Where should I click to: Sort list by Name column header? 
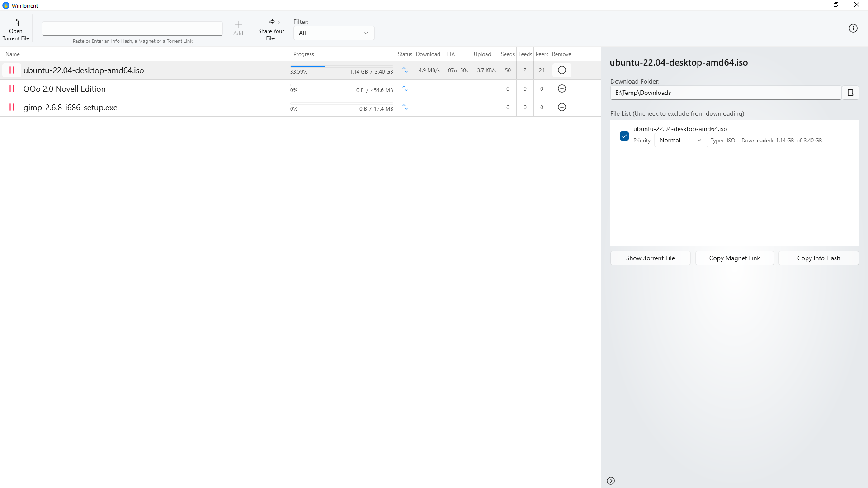click(13, 54)
